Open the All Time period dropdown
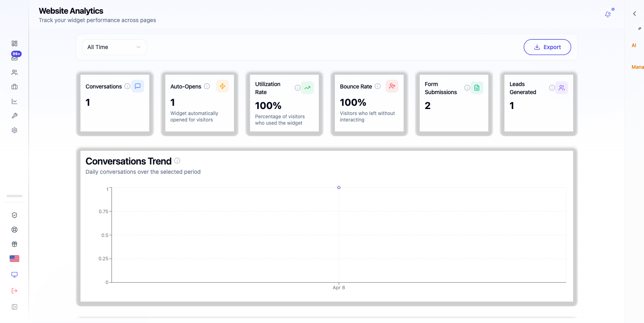The height and width of the screenshot is (323, 644). click(114, 47)
